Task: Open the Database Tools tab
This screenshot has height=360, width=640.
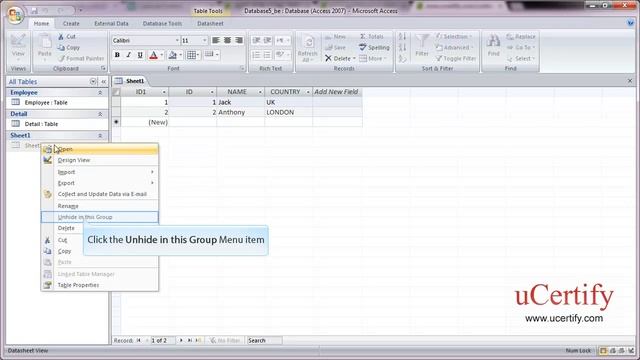Action: [162, 24]
